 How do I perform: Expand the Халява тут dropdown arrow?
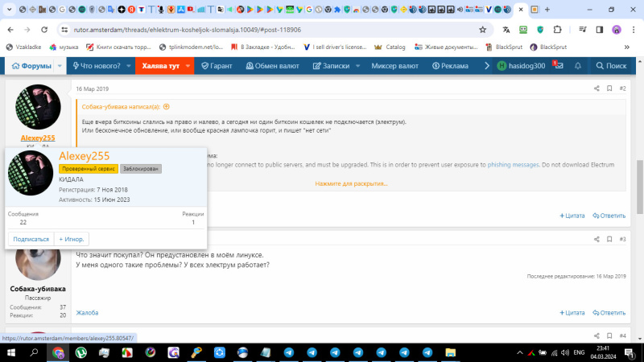click(188, 66)
